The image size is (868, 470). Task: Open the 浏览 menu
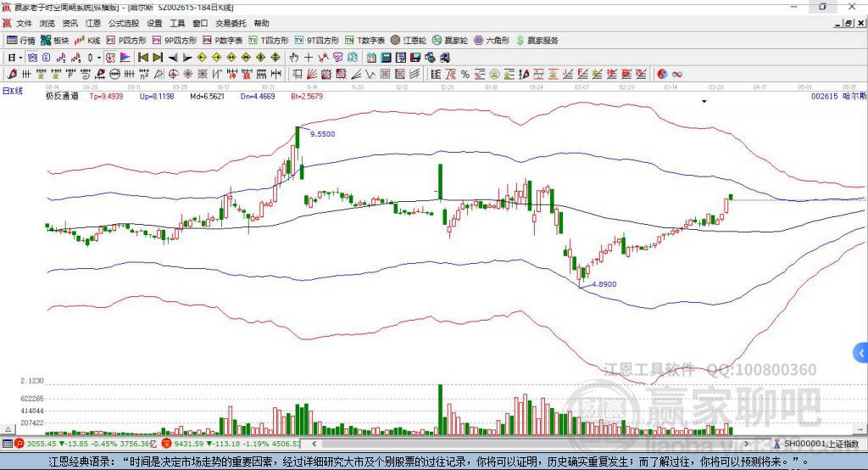tap(47, 23)
